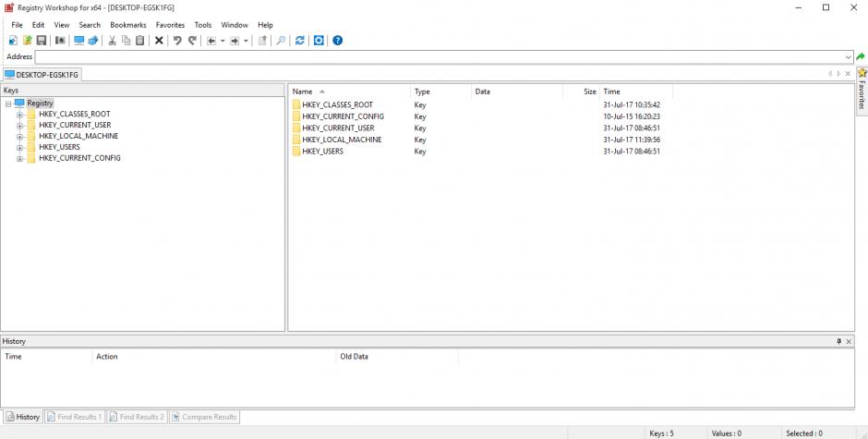Screen dimensions: 868x439
Task: Expand HKEY_LOCAL_MACHINE in the tree
Action: [x=20, y=137]
